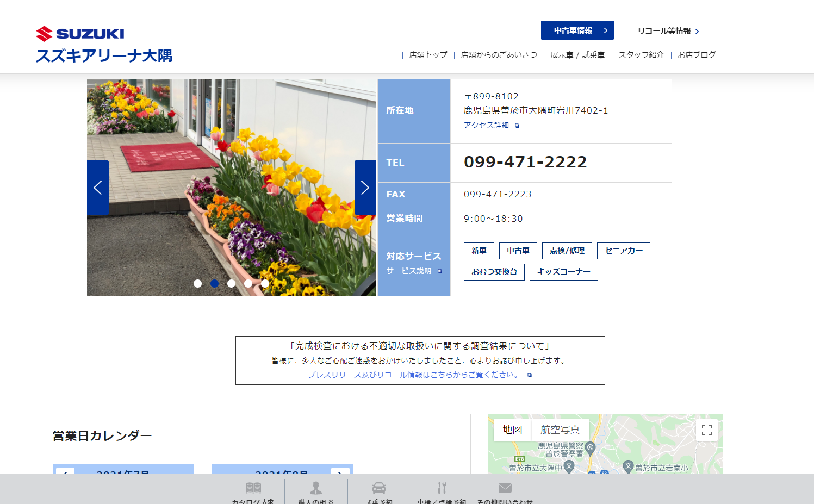Click the phone number 099-471-2222

(525, 162)
